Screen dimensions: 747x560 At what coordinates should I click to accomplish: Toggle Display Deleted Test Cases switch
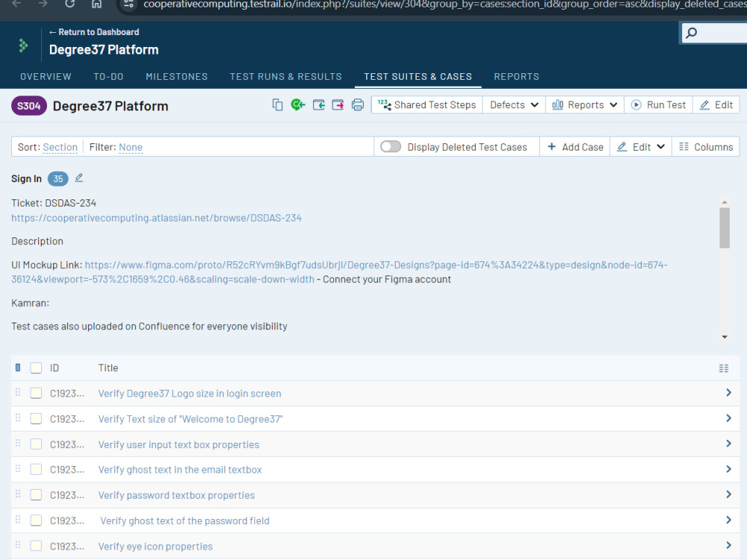pos(391,146)
